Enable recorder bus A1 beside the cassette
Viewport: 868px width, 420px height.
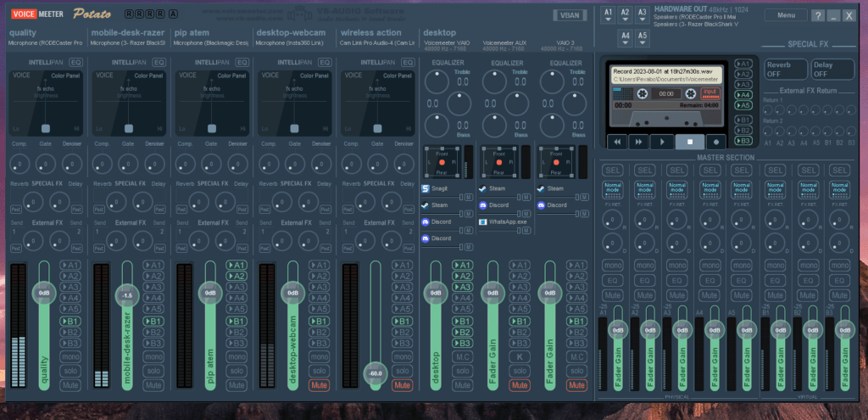tap(743, 64)
